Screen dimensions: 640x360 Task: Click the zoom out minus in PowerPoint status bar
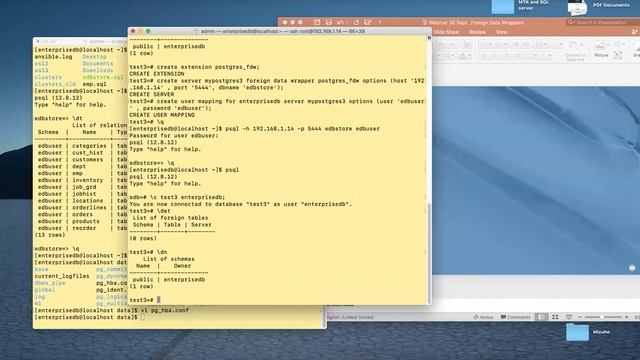[580, 317]
